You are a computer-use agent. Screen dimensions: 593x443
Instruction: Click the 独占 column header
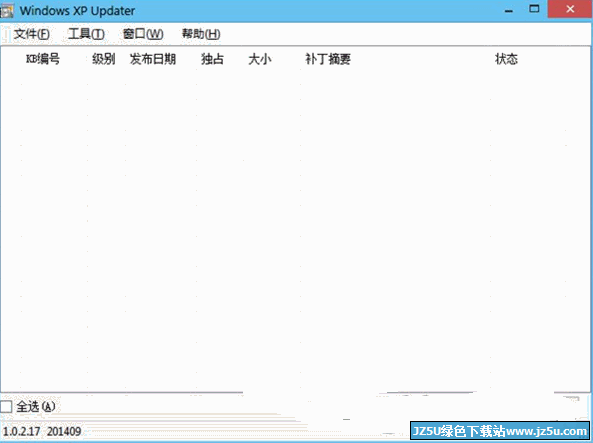pos(212,59)
